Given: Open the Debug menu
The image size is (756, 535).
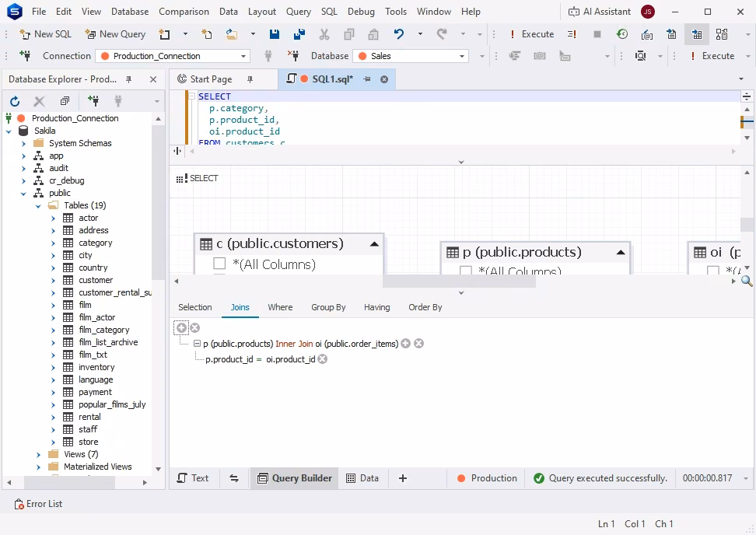Looking at the screenshot, I should coord(361,12).
